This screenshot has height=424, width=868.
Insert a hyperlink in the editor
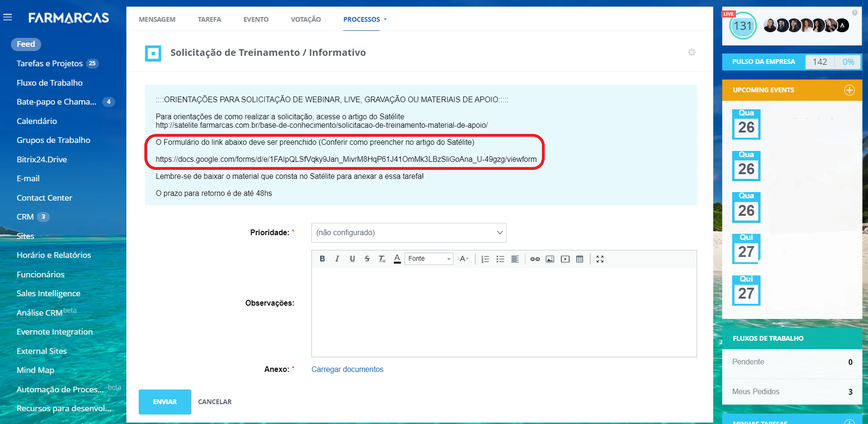click(x=535, y=259)
